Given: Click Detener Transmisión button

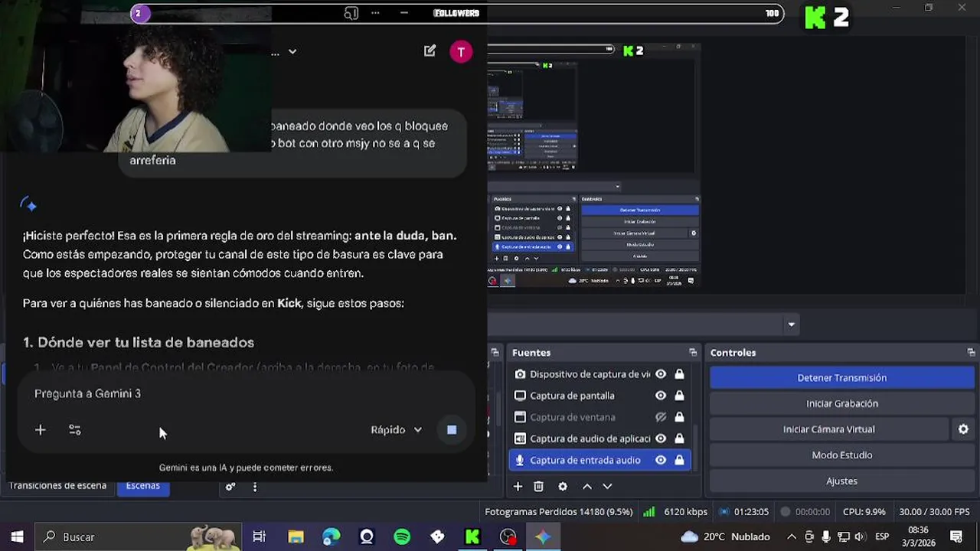Looking at the screenshot, I should (841, 377).
